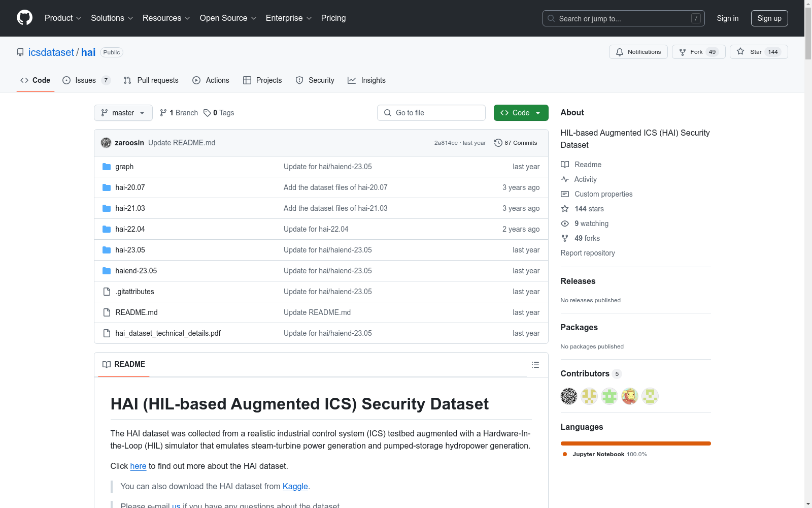Screen dimensions: 812x508
Task: Click the Custom properties icon
Action: [x=565, y=194]
